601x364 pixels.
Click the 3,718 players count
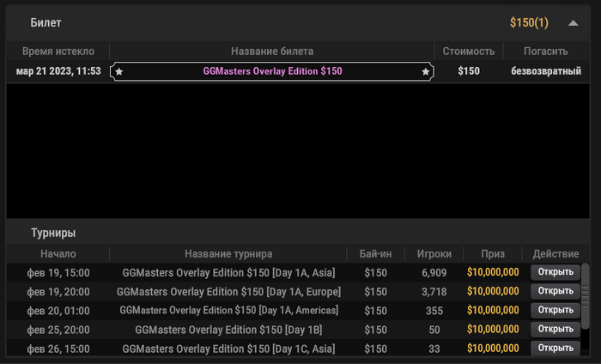[434, 292]
